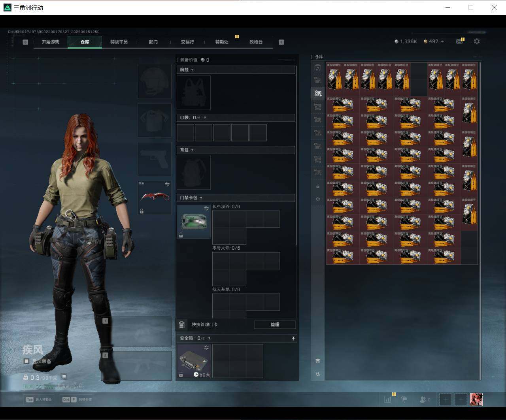Select the empty pistol slot
Viewport: 506px width, 420px height.
point(154,159)
